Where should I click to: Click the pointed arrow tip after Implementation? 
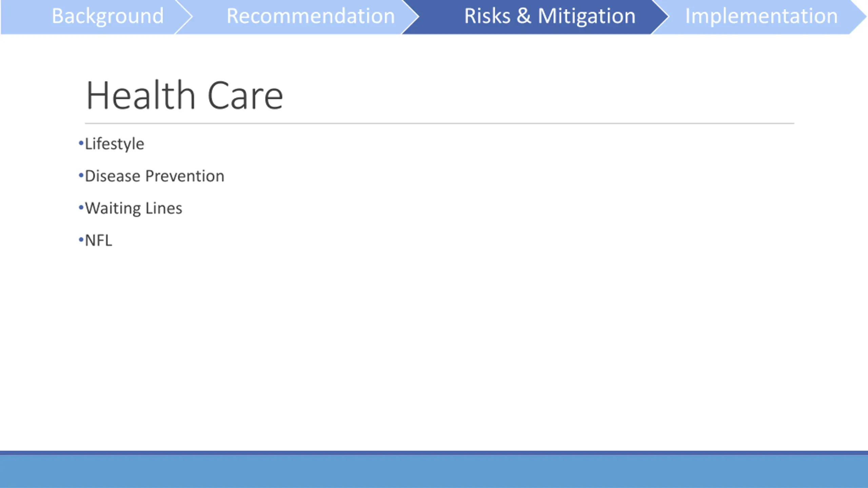859,17
